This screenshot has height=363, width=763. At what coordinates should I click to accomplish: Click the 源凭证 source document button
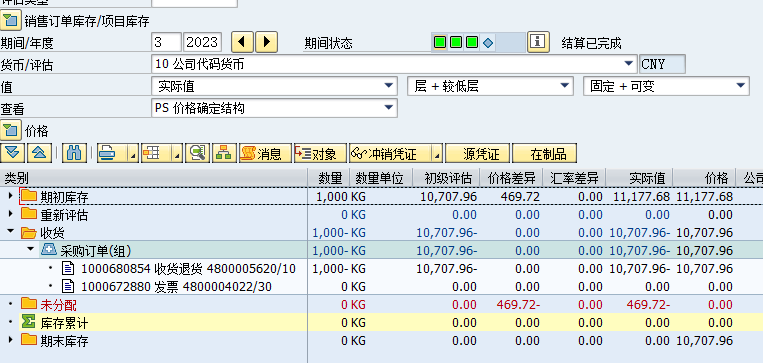(x=478, y=153)
